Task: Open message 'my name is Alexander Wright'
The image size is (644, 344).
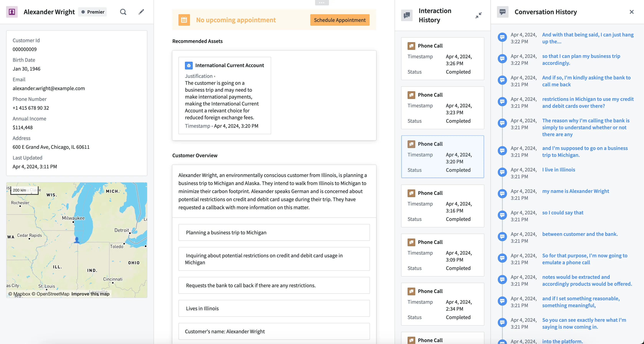Action: point(575,191)
